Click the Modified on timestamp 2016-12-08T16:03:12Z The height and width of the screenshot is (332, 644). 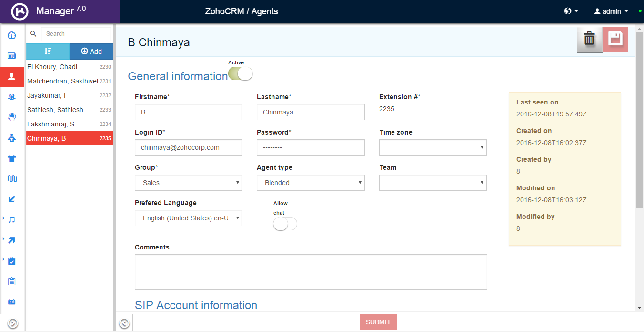(x=551, y=200)
